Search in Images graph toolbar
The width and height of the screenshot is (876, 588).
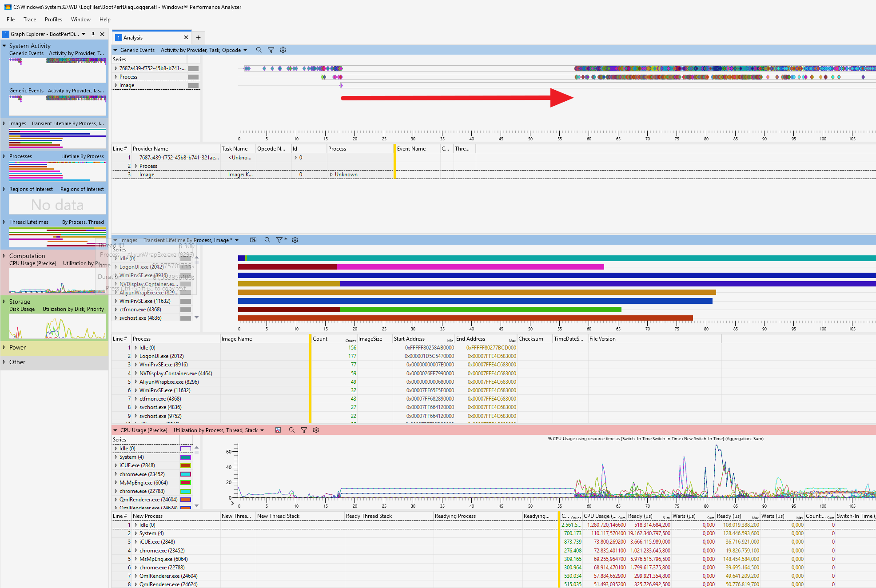(267, 240)
